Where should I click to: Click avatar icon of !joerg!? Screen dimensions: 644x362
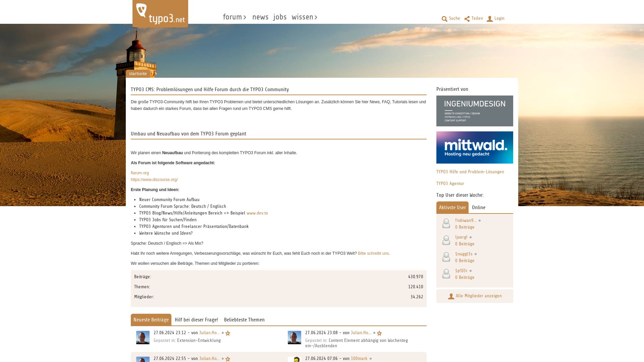coord(446,240)
